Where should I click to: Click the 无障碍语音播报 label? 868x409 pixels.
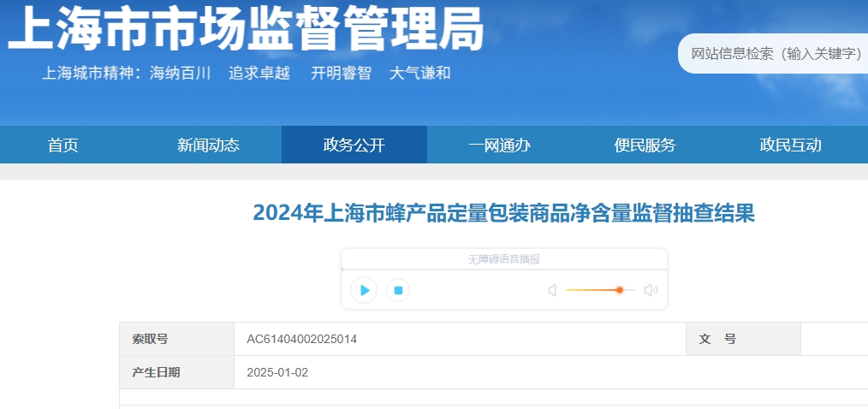click(x=503, y=259)
